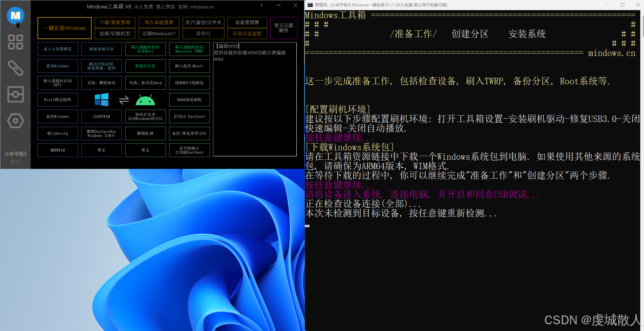Image resolution: width=644 pixels, height=331 pixels.
Task: Click 线刷MIUI线刷包
Action: click(x=189, y=83)
